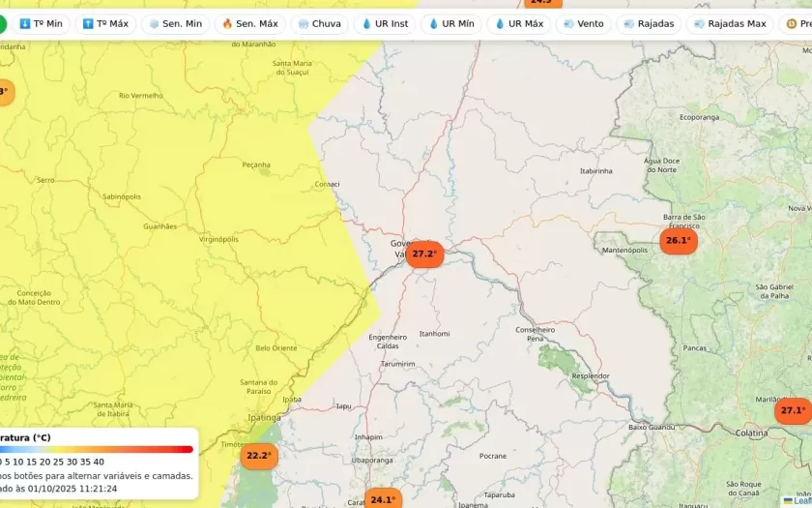The image size is (812, 508).
Task: Click the droplet icon for UR Inst
Action: coord(366,23)
